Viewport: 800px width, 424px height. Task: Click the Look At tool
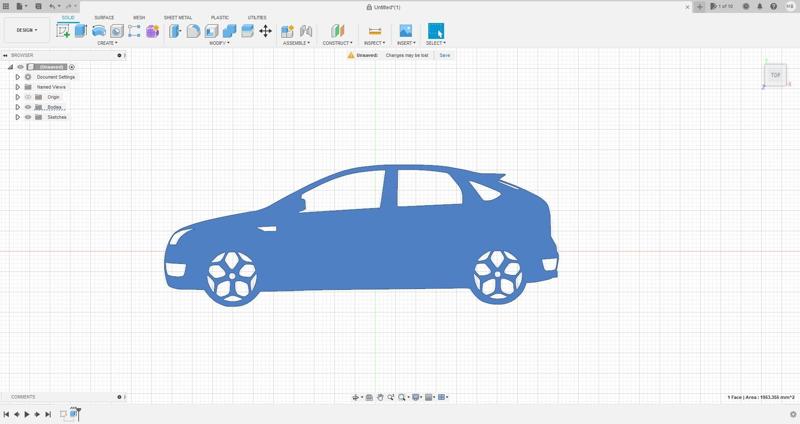(x=369, y=397)
